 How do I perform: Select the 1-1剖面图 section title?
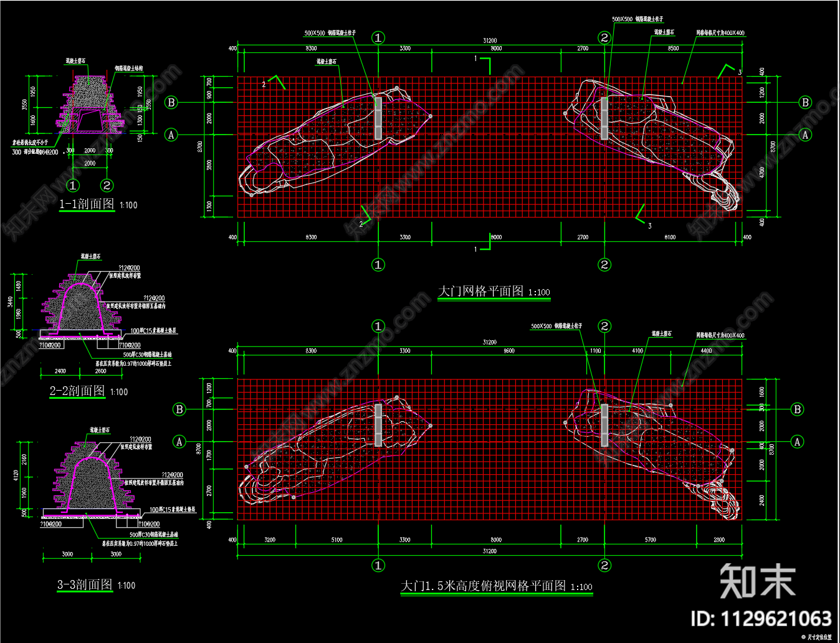[x=87, y=204]
